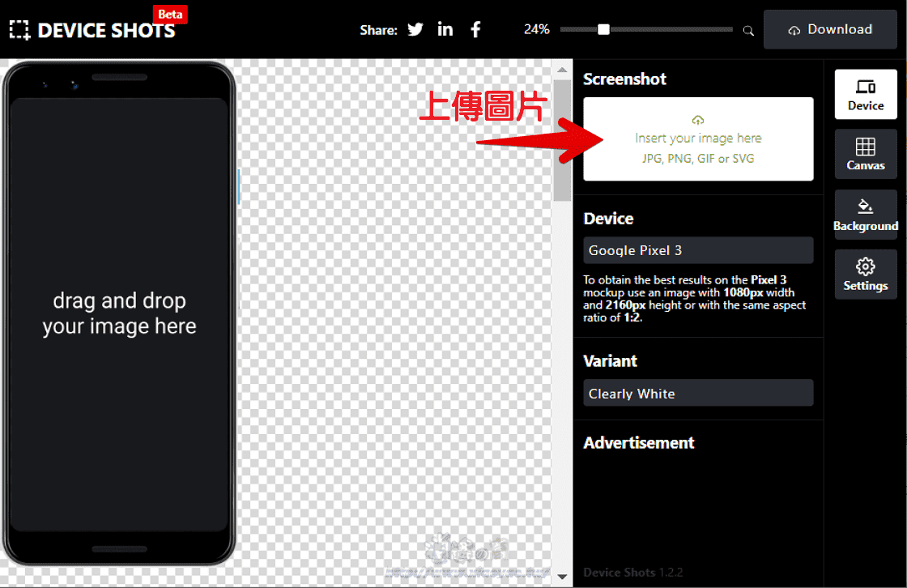Click the 24% zoom value
907x588 pixels.
pyautogui.click(x=536, y=29)
